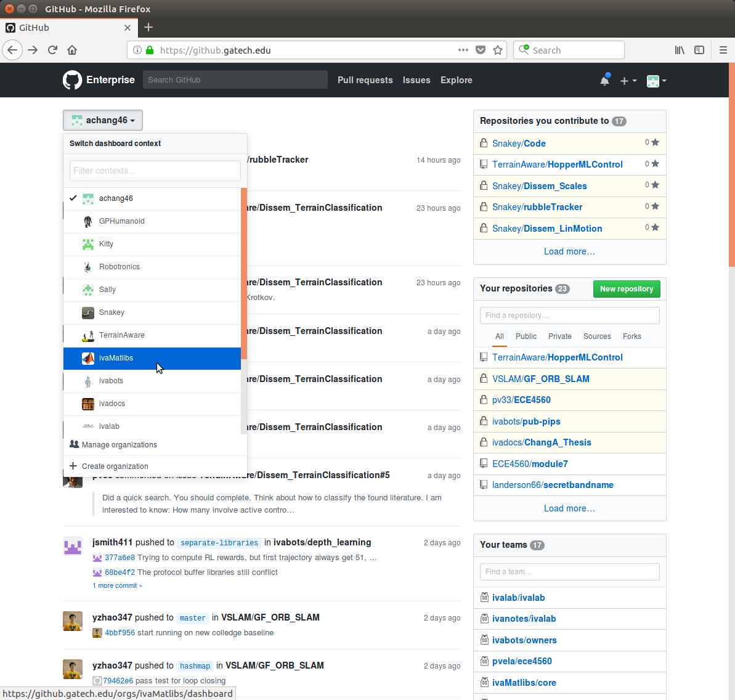
Task: Select the Private repositories tab
Action: point(559,336)
